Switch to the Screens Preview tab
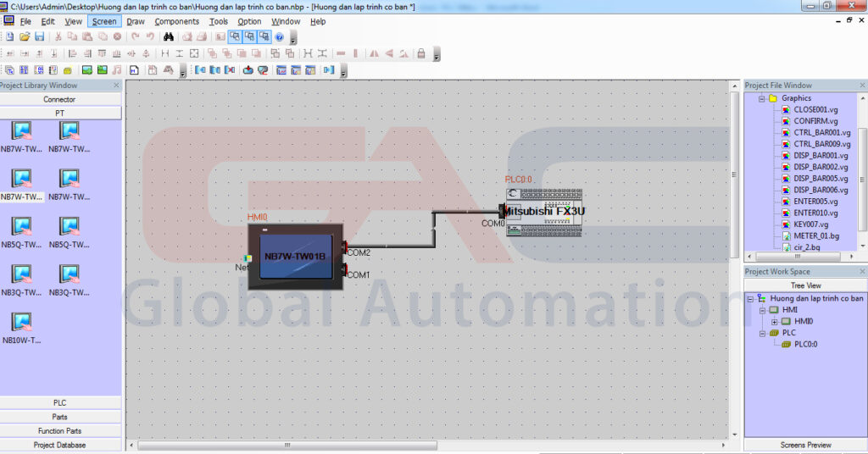Screen dimensions: 868x454 (x=805, y=445)
